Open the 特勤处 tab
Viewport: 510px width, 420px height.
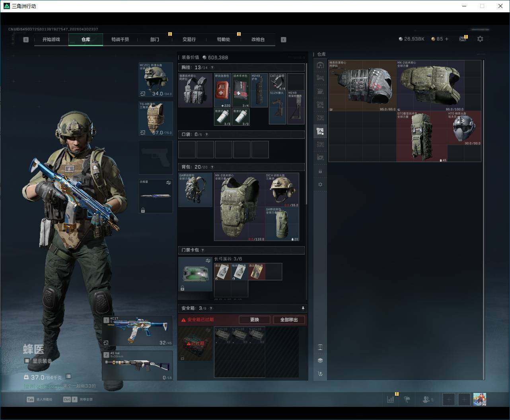[x=224, y=39]
